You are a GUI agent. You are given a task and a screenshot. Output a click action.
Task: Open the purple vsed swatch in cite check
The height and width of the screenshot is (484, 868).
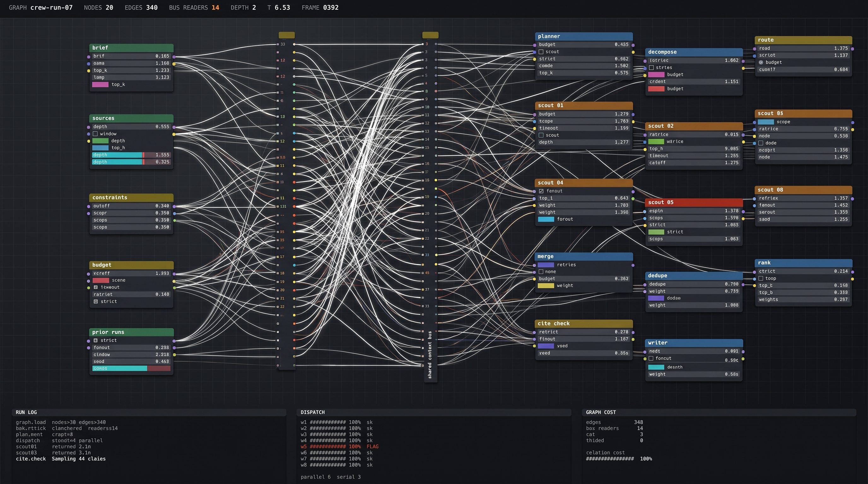pos(546,346)
